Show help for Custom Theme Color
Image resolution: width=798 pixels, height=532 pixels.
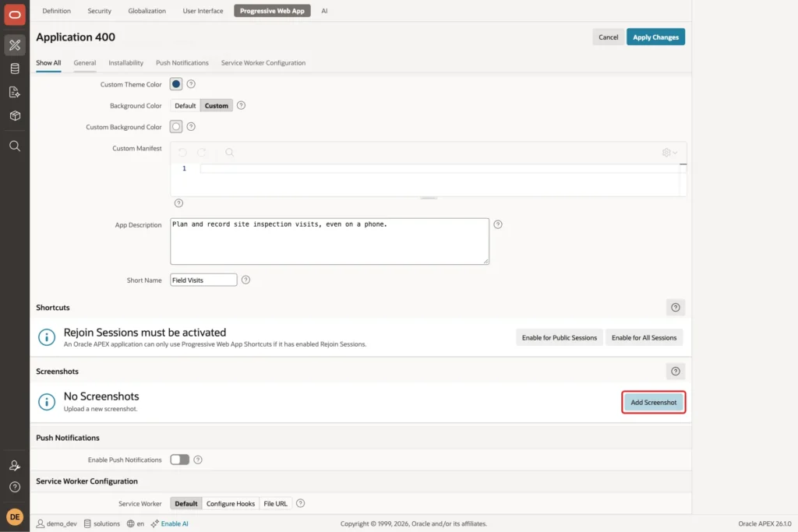coord(191,84)
